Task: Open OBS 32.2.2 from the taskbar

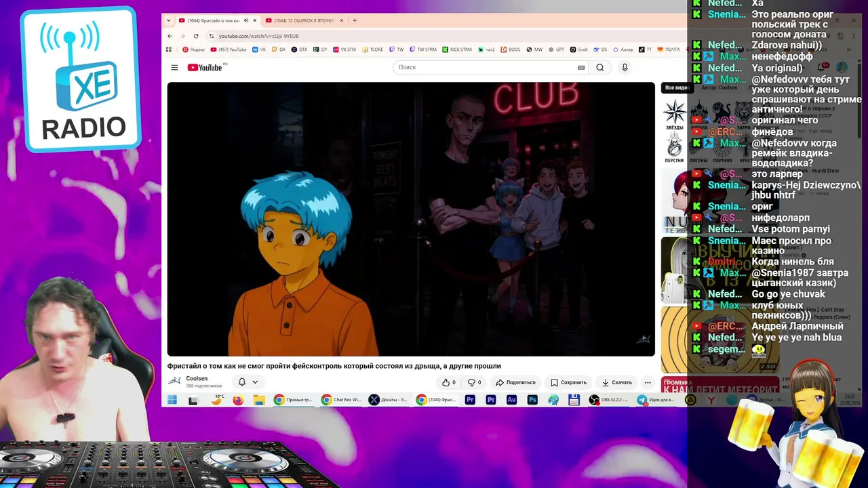Action: [610, 401]
